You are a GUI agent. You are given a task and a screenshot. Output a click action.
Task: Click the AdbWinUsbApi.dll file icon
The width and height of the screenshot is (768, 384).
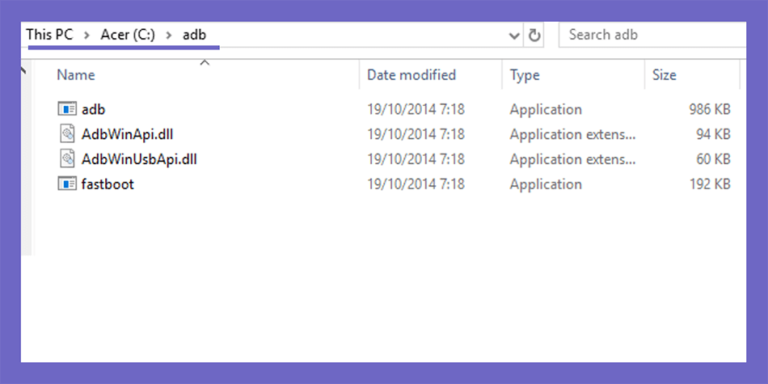point(67,159)
